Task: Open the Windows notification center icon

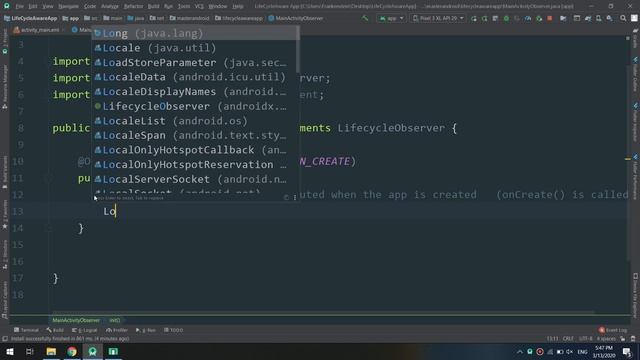Action: click(x=627, y=351)
